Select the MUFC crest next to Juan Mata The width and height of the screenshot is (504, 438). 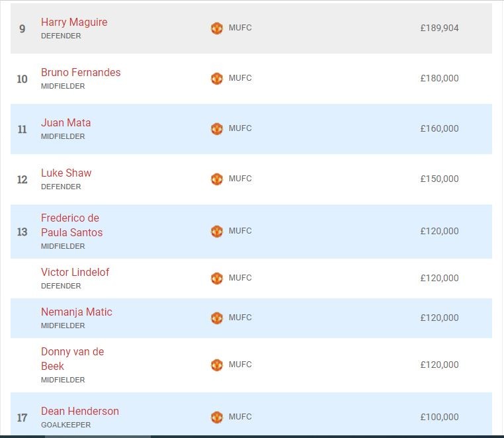[x=217, y=129]
